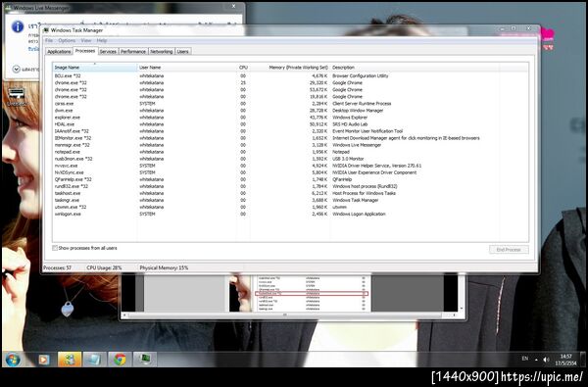Show hidden tray icons arrow
The image size is (588, 387).
pyautogui.click(x=536, y=360)
